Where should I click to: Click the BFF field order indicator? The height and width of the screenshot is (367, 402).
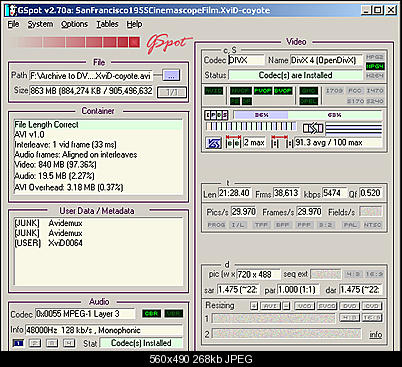click(x=283, y=225)
